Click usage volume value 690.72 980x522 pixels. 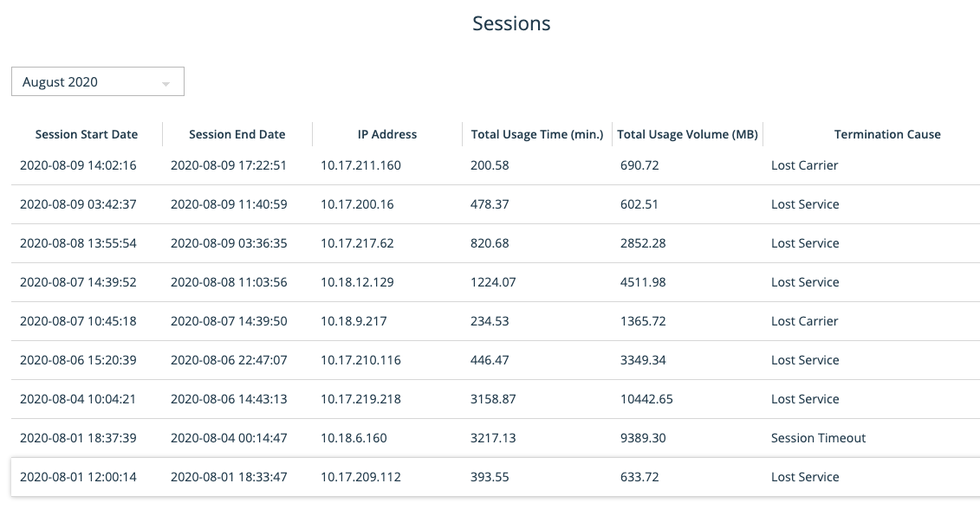(639, 165)
